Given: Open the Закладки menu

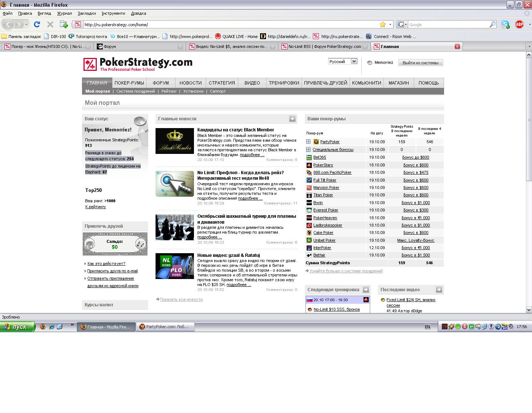Looking at the screenshot, I should pyautogui.click(x=87, y=13).
